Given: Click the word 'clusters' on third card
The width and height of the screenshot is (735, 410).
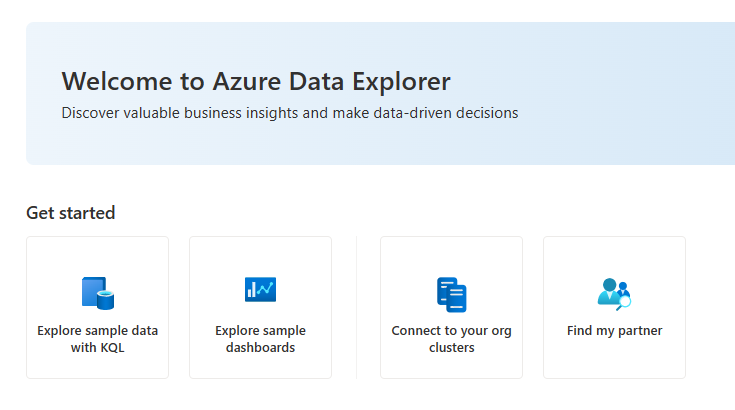Looking at the screenshot, I should click(451, 348).
